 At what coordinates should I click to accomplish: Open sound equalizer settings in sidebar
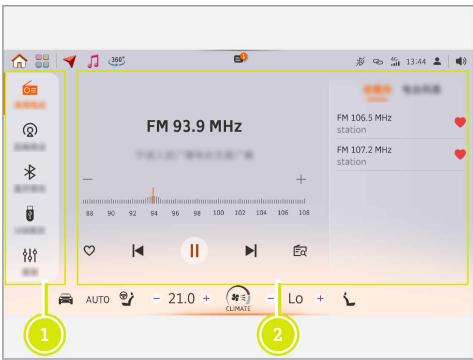(30, 262)
